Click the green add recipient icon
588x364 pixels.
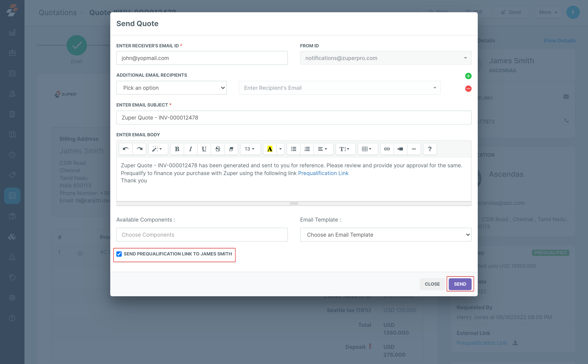tap(468, 76)
